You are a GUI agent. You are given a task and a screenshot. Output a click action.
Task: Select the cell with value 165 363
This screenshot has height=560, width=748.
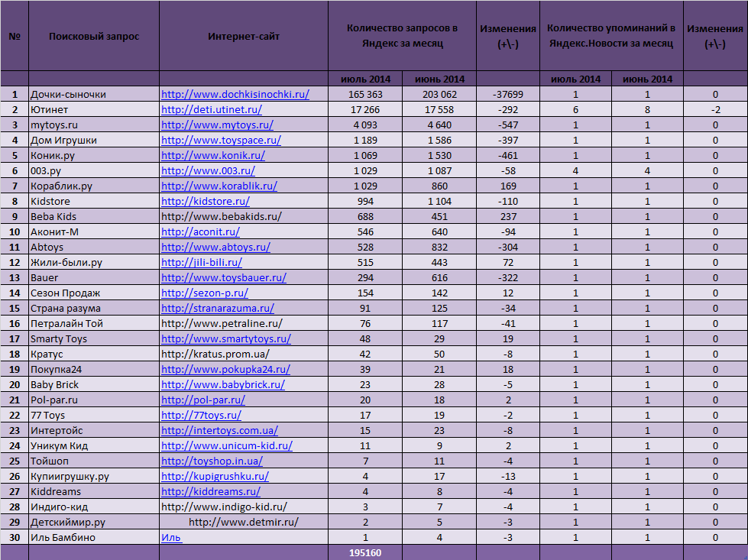click(x=364, y=95)
